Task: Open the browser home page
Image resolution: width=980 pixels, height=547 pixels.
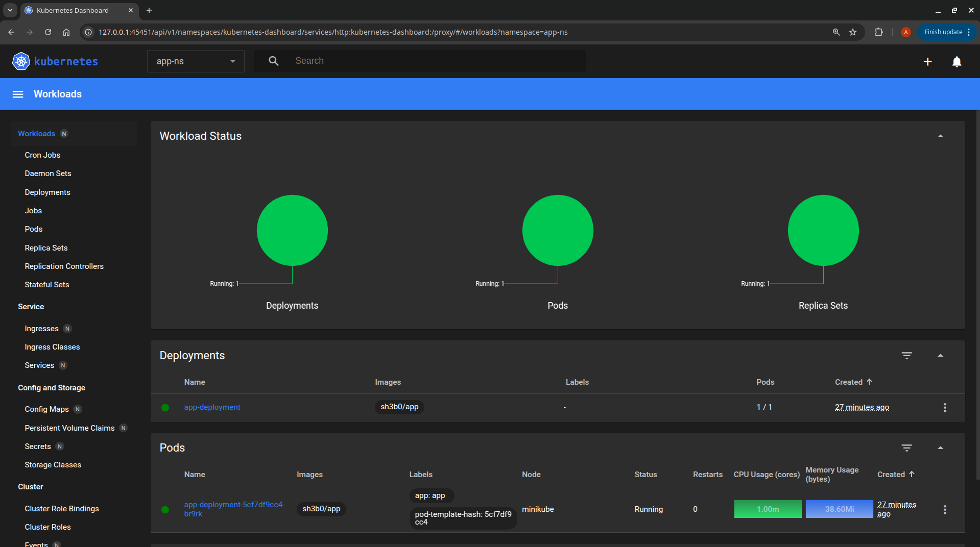Action: point(66,32)
